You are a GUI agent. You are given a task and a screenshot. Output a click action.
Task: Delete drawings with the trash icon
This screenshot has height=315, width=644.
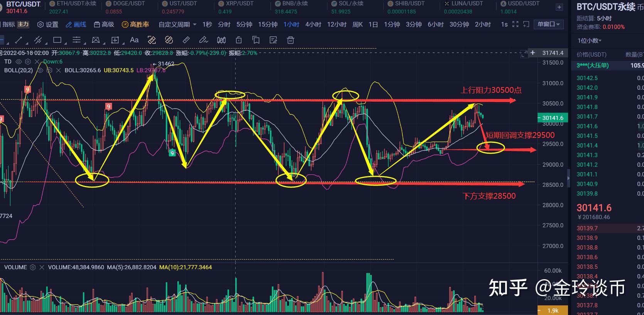coord(291,40)
